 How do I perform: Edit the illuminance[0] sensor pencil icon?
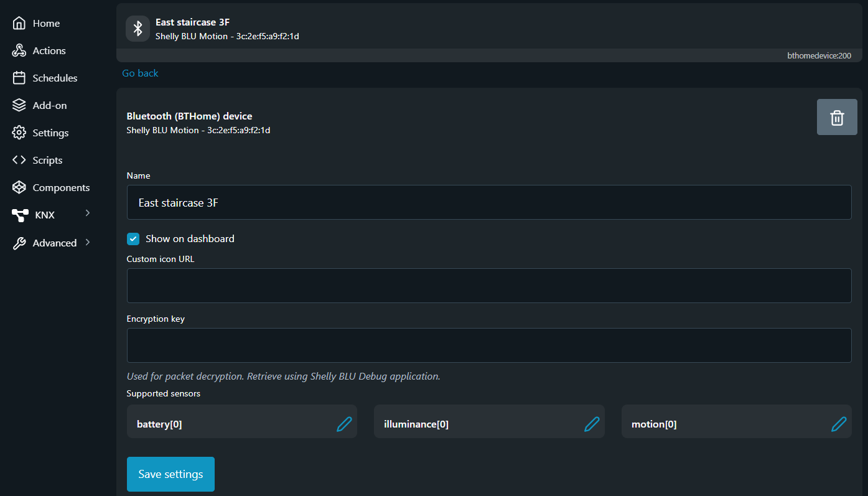point(592,424)
